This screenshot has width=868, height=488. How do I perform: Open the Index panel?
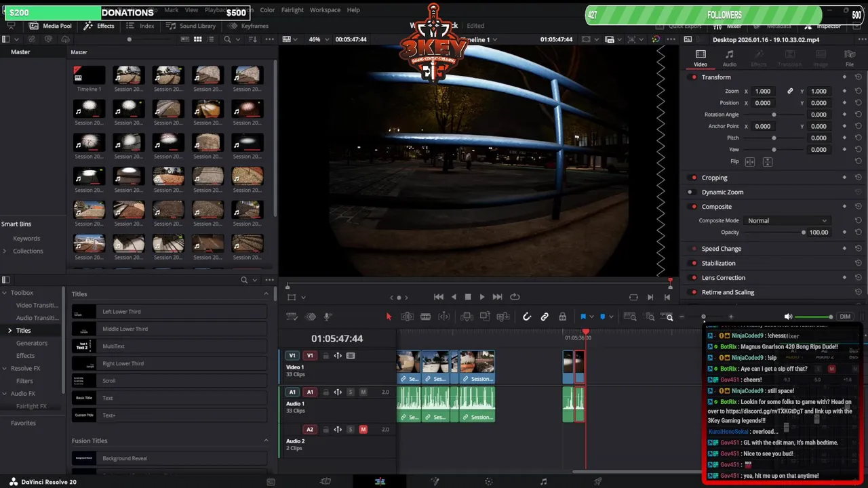[140, 26]
